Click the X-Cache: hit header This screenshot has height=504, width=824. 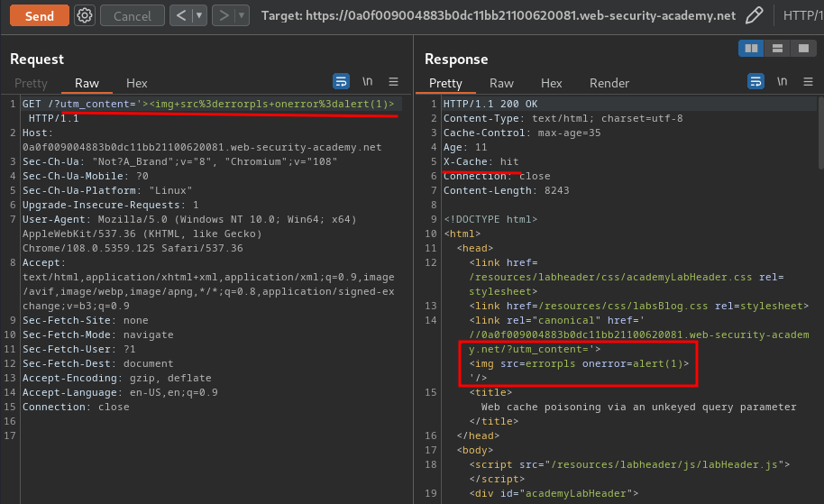click(x=481, y=162)
